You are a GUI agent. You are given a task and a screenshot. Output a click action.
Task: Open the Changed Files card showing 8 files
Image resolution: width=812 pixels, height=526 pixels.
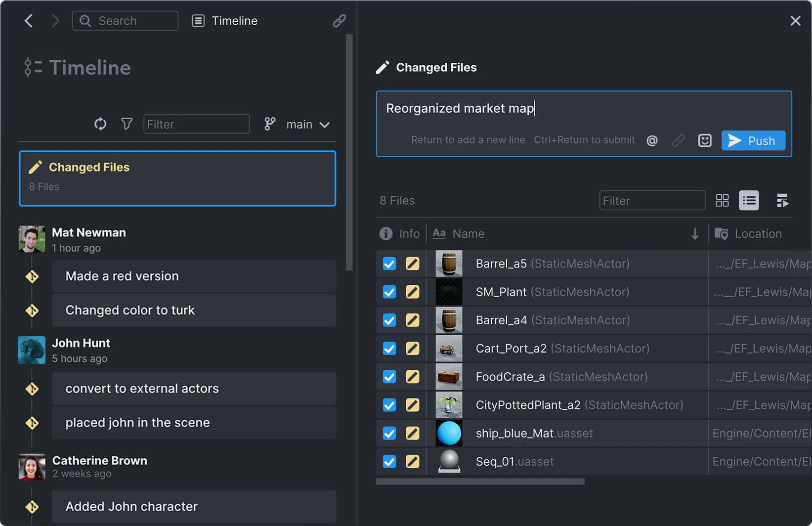(177, 178)
